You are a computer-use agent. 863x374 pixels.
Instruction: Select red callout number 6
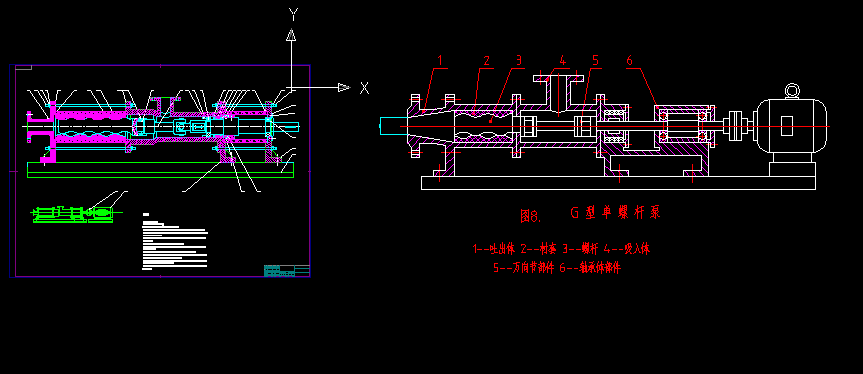coord(630,60)
